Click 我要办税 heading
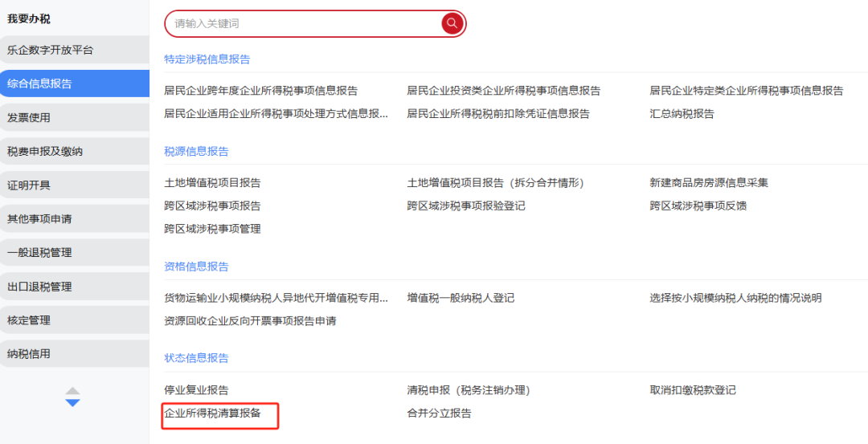This screenshot has height=444, width=868. click(x=28, y=19)
